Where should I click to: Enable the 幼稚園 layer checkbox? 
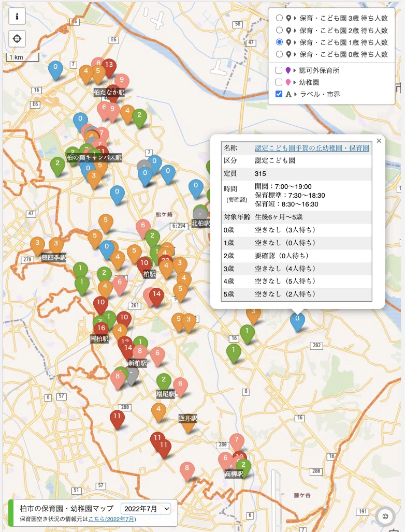coord(279,82)
